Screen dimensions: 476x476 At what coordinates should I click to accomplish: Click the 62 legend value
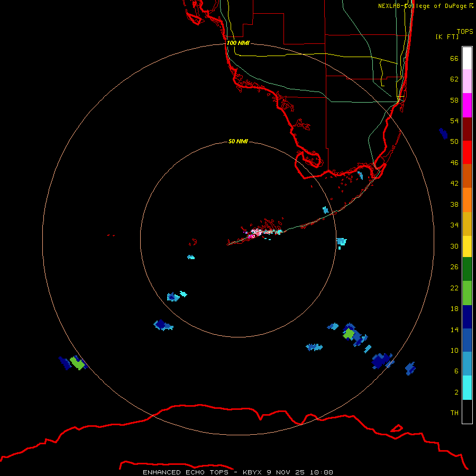454,79
